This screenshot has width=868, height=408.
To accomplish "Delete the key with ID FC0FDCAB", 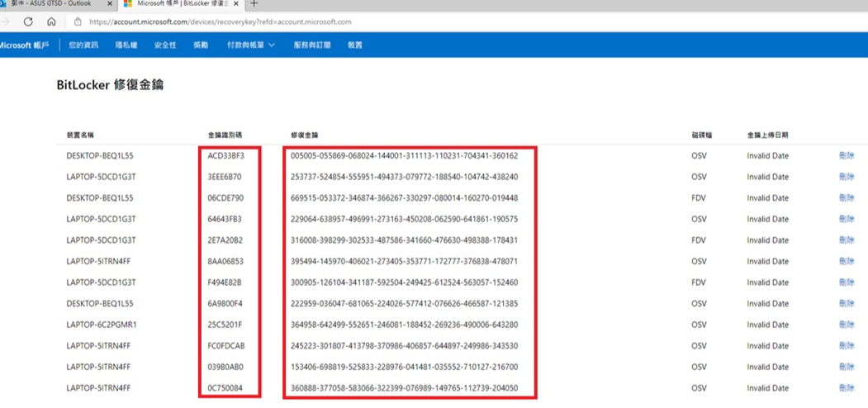I will point(847,346).
